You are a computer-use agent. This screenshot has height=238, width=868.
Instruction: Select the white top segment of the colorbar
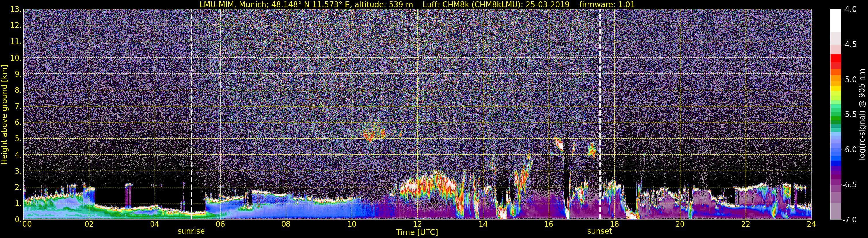coord(835,20)
